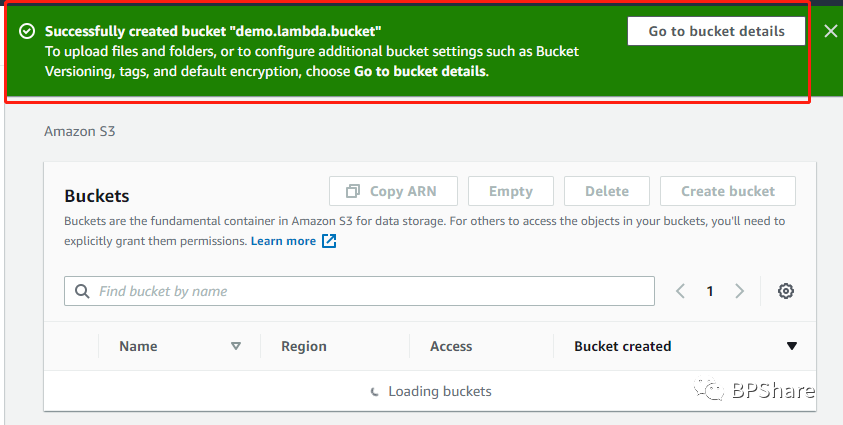Go to previous page of buckets

(680, 291)
